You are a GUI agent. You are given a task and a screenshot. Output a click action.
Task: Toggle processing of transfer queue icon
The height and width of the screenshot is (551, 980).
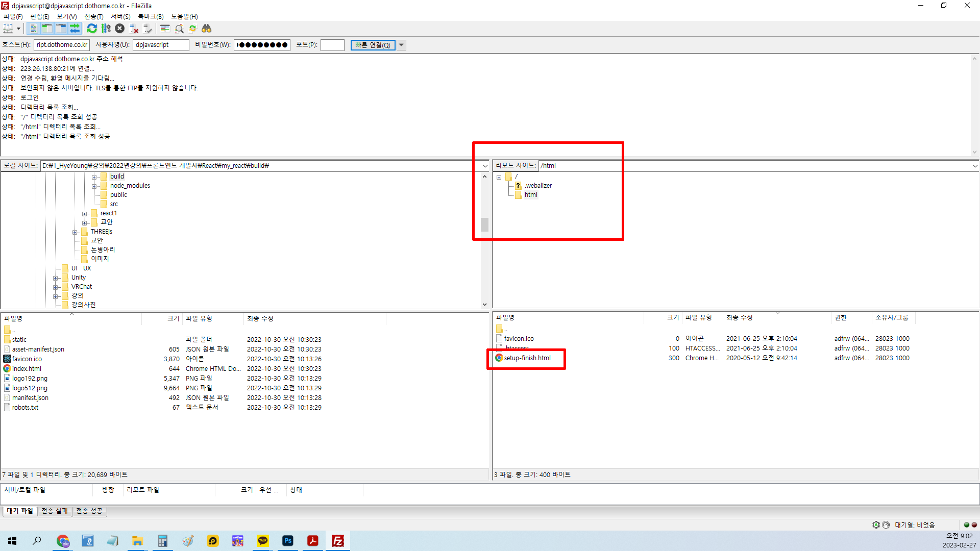pos(106,29)
